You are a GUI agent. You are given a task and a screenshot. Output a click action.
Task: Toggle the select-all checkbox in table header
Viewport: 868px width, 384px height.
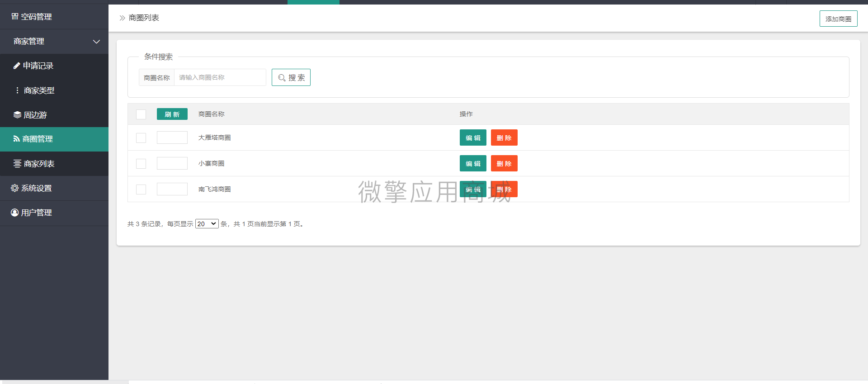pyautogui.click(x=141, y=114)
